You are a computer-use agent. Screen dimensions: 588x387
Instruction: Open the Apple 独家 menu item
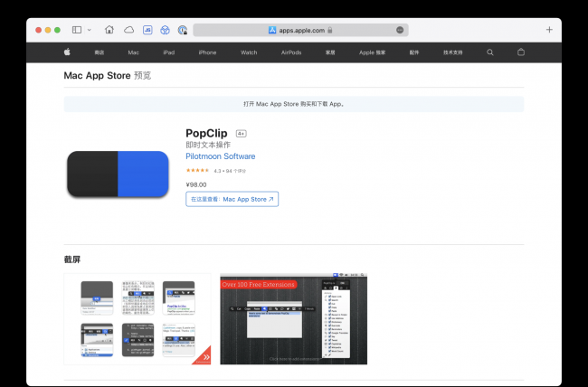372,52
